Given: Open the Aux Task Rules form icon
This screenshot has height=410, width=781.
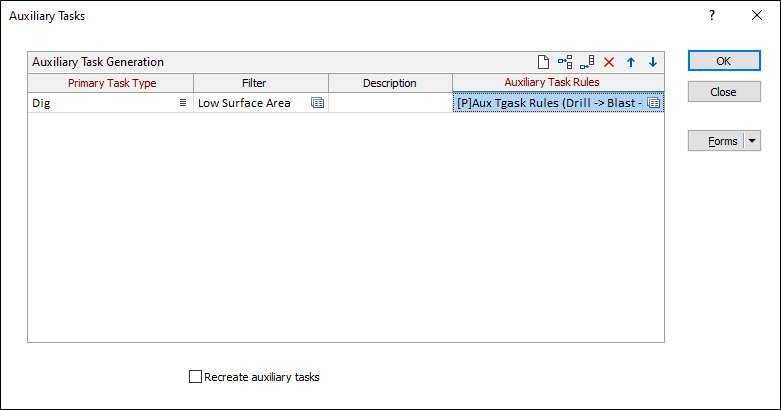Looking at the screenshot, I should point(653,103).
